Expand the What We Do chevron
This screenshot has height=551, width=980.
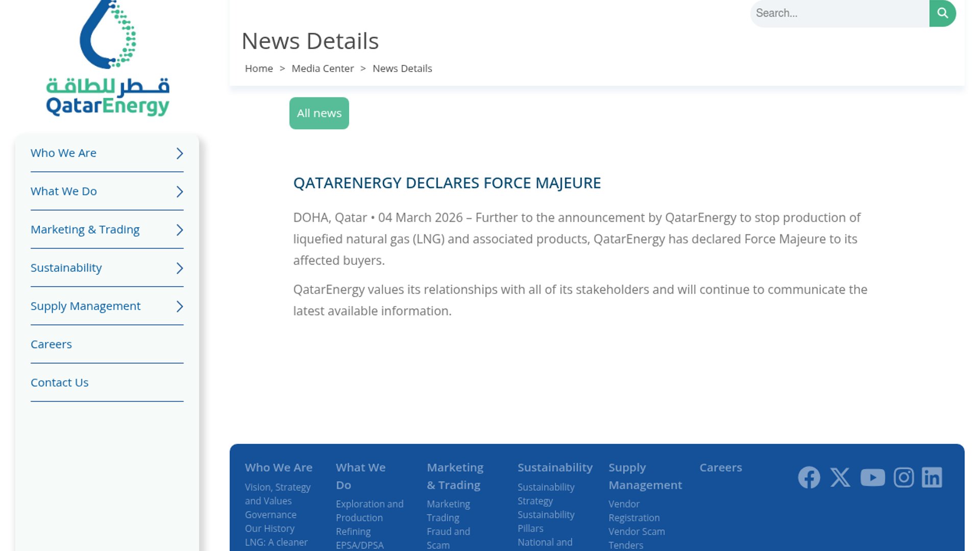180,192
